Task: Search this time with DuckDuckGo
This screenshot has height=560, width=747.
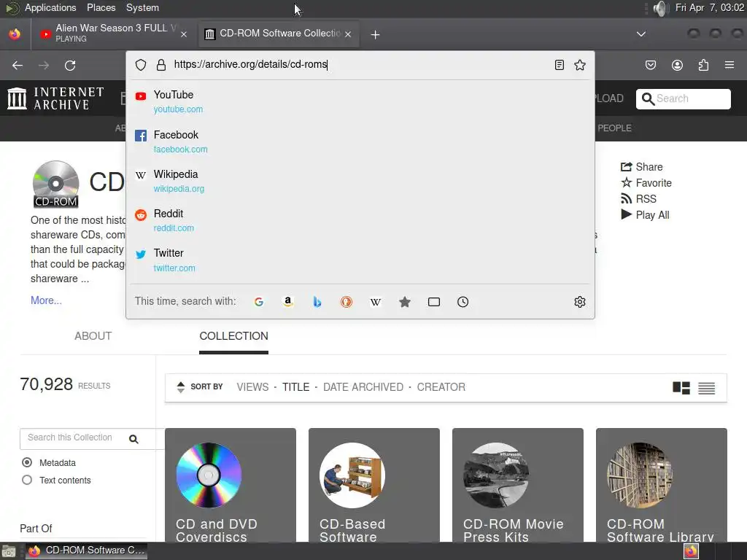Action: [347, 302]
